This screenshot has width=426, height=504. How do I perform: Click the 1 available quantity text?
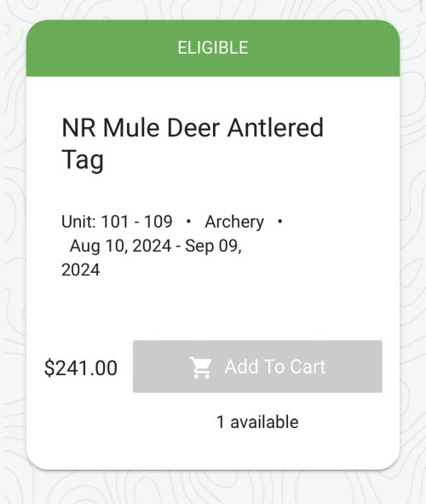[x=257, y=422]
